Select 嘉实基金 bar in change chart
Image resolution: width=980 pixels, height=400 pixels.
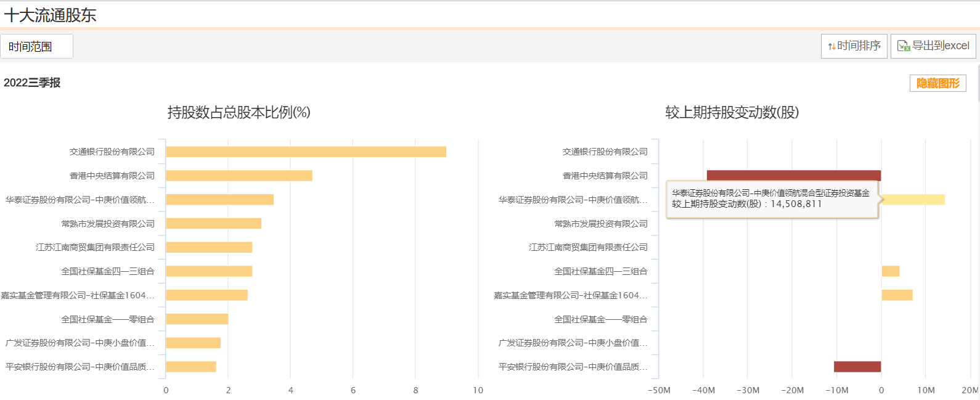[897, 295]
